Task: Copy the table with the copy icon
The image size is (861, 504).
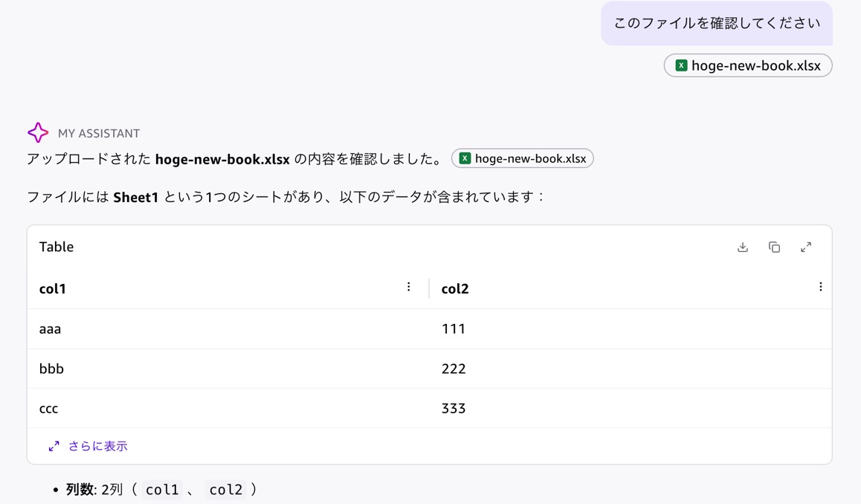Action: coord(774,247)
